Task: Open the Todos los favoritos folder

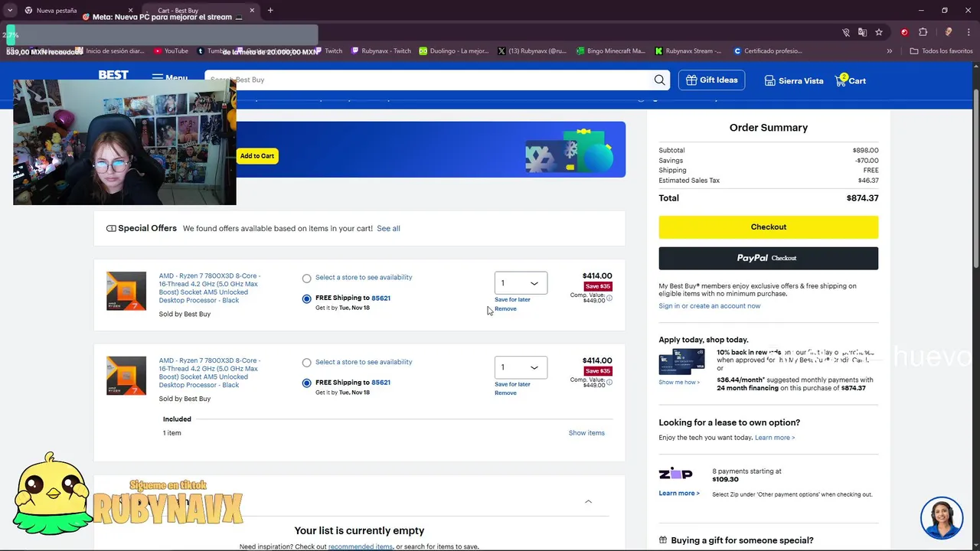Action: click(x=941, y=51)
